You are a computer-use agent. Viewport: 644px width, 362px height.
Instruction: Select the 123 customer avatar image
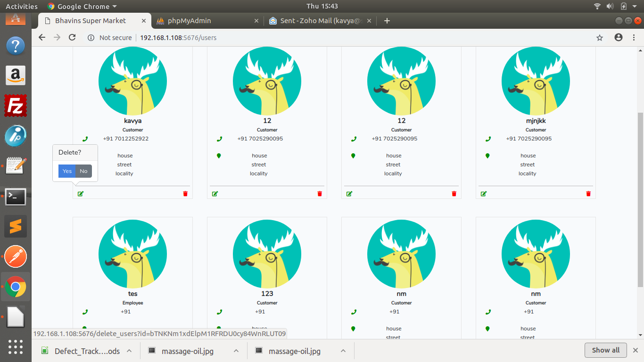(x=267, y=254)
